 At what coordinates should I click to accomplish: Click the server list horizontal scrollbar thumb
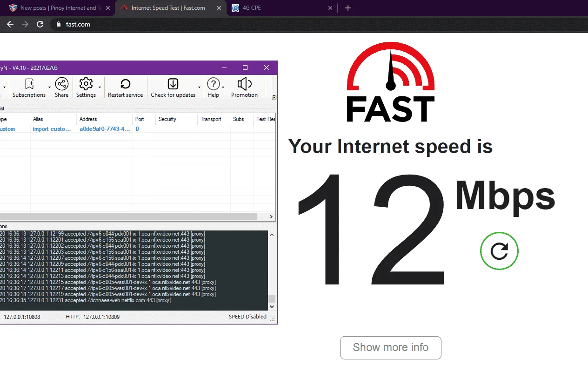point(128,216)
